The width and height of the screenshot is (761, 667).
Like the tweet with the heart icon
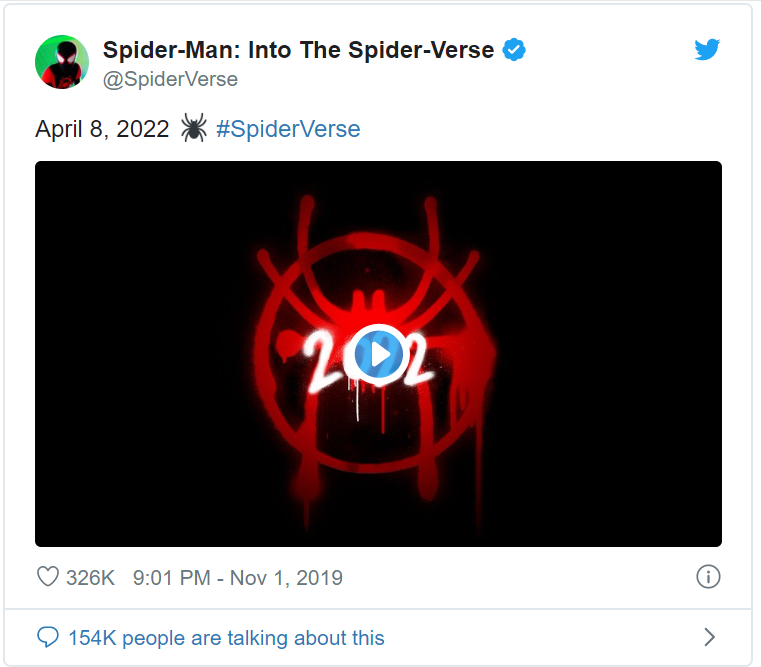[47, 577]
